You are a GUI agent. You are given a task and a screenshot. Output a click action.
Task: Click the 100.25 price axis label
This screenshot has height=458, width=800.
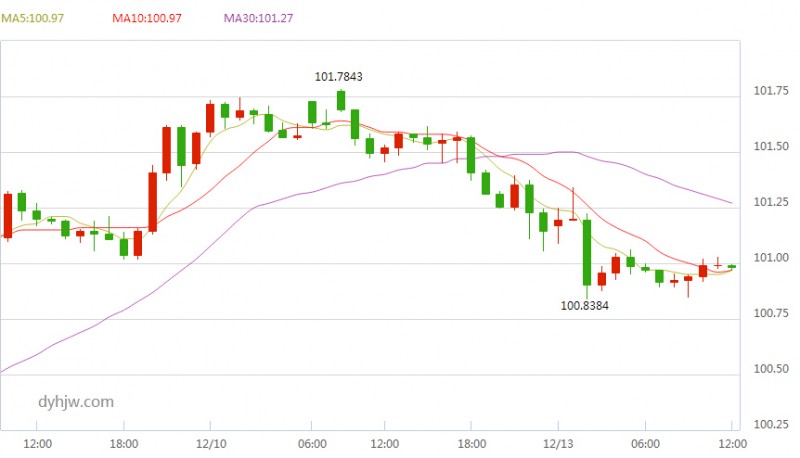click(769, 426)
